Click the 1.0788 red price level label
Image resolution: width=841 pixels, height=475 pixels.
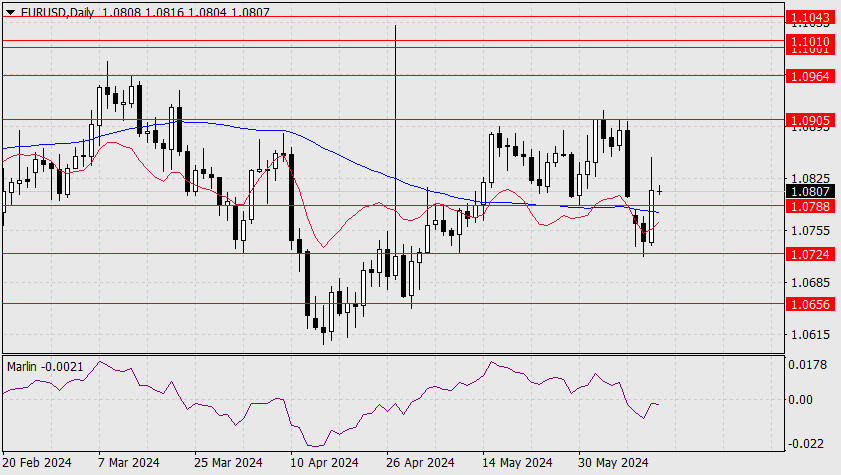(810, 206)
